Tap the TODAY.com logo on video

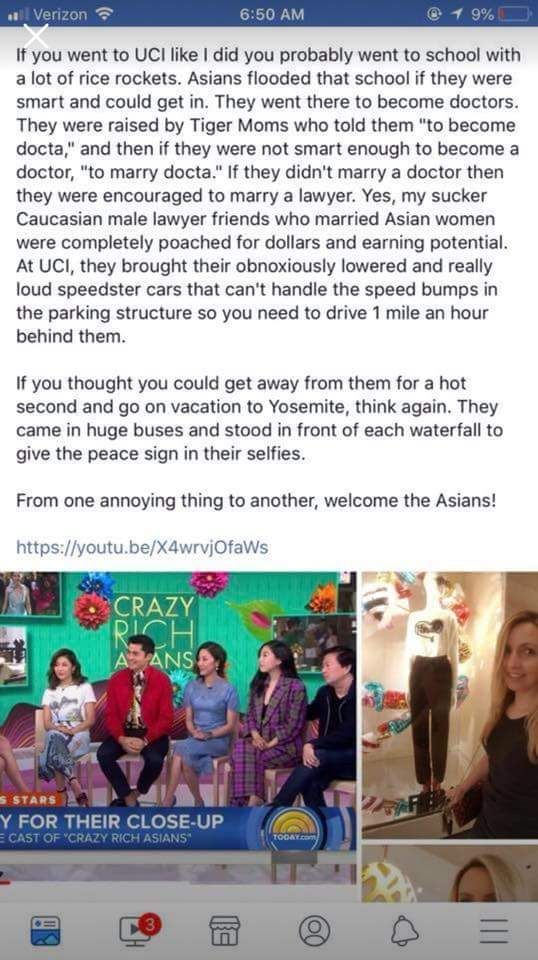tap(296, 828)
